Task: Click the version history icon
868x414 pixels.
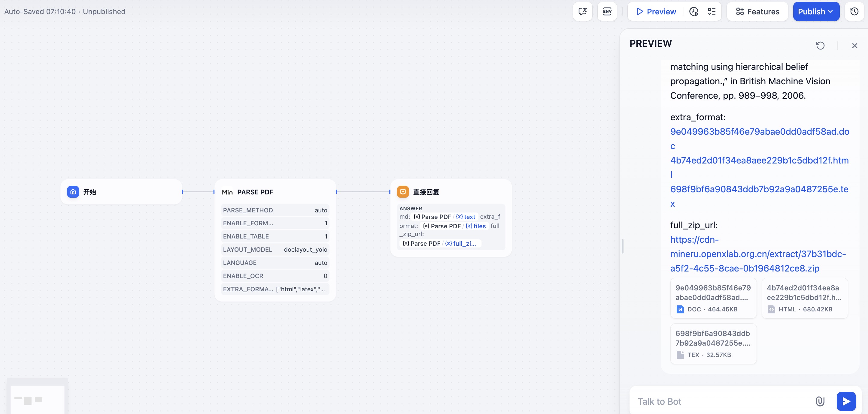Action: coord(854,11)
